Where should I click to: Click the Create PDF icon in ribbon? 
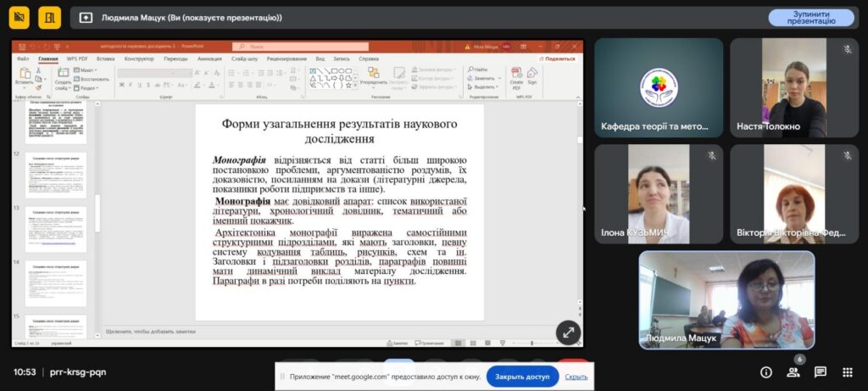(516, 80)
